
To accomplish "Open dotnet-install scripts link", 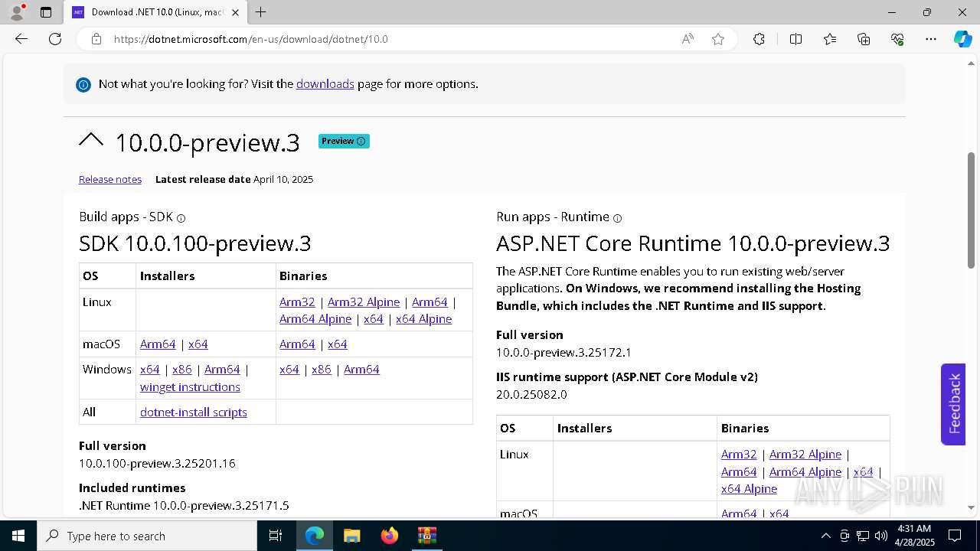I will coord(194,412).
